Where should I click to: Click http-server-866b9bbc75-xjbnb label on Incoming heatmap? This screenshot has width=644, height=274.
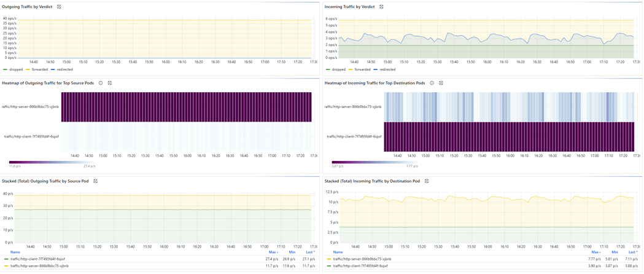[x=353, y=107]
